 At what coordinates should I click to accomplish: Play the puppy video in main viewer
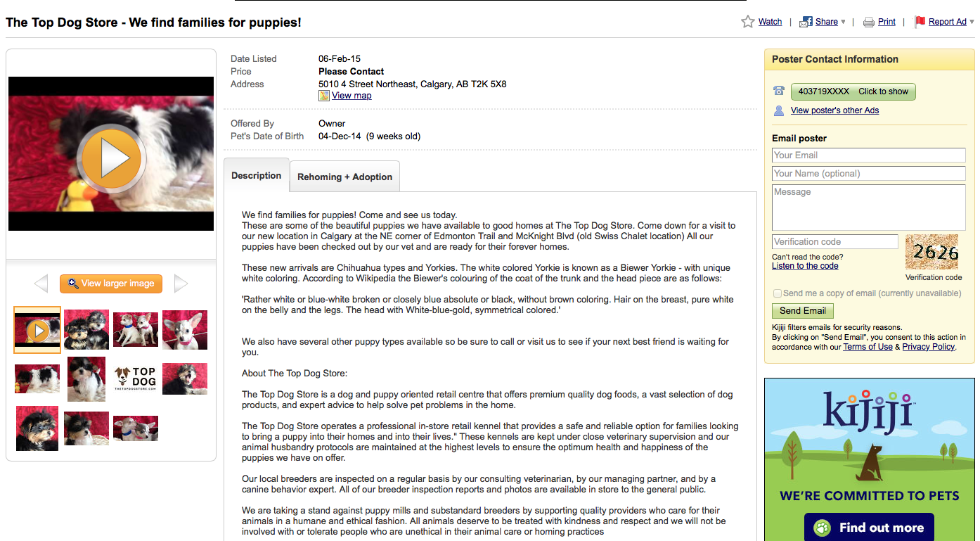(111, 159)
